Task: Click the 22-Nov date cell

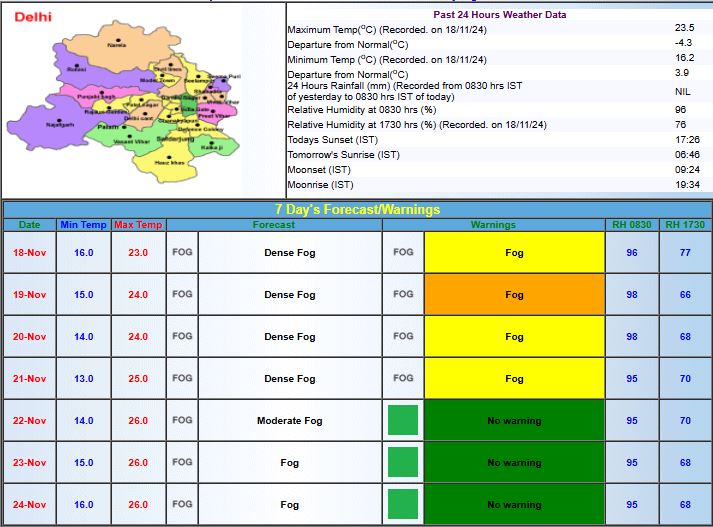Action: (x=30, y=421)
